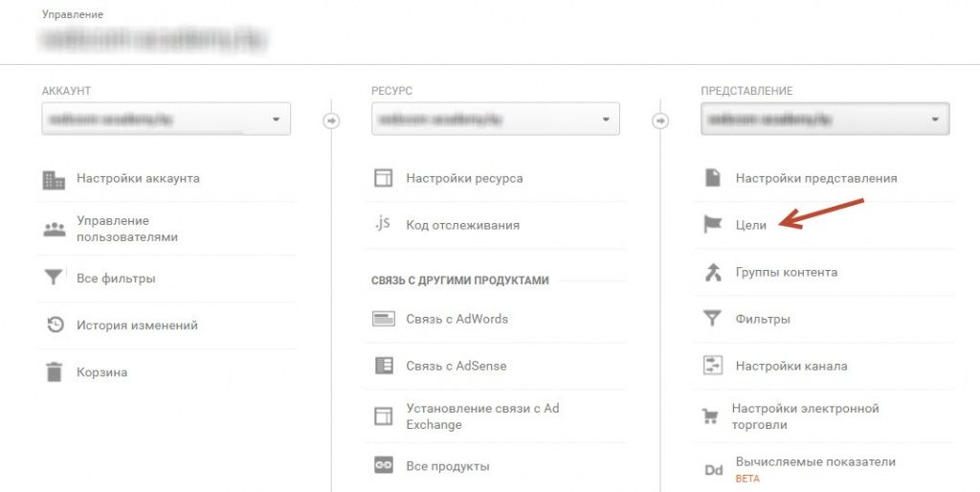Click the history clock icon for История изменений
The height and width of the screenshot is (492, 980).
55,325
